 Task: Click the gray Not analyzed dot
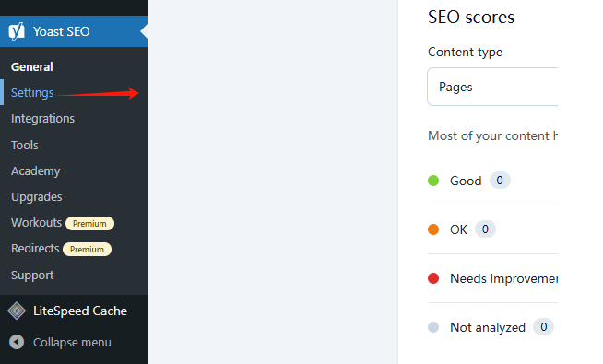[433, 327]
